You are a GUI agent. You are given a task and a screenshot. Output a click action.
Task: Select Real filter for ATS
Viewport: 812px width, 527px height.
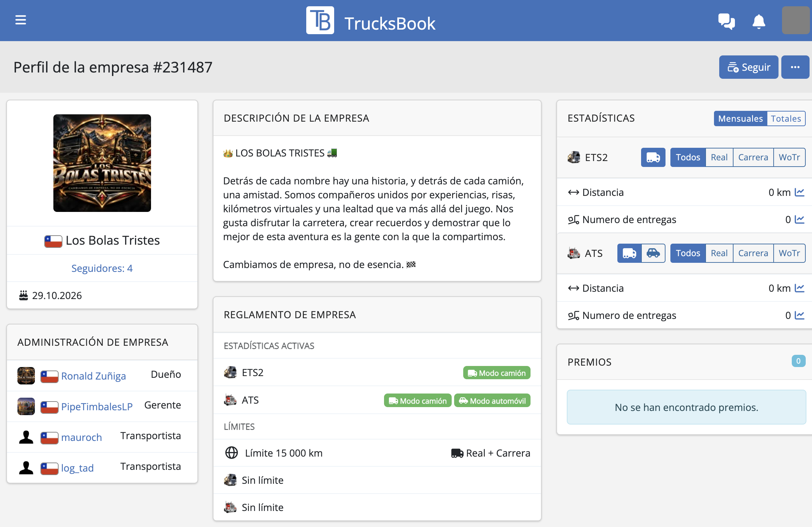(x=719, y=253)
